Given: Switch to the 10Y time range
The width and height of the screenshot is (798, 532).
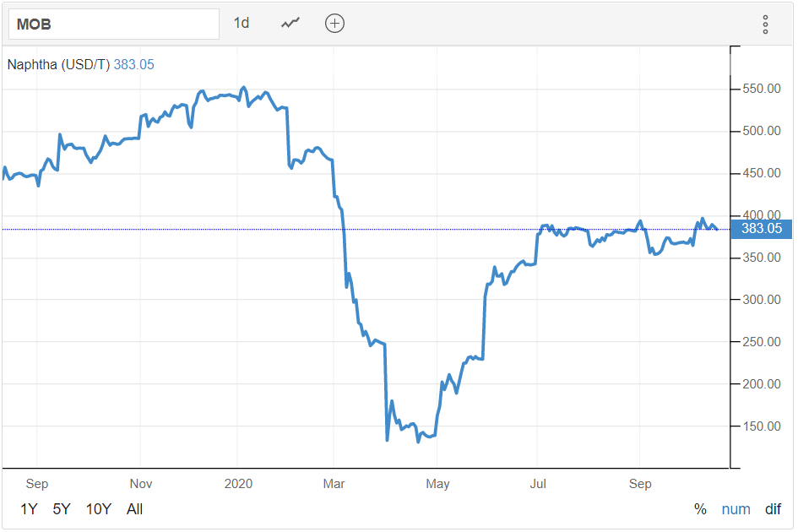Looking at the screenshot, I should [x=98, y=509].
